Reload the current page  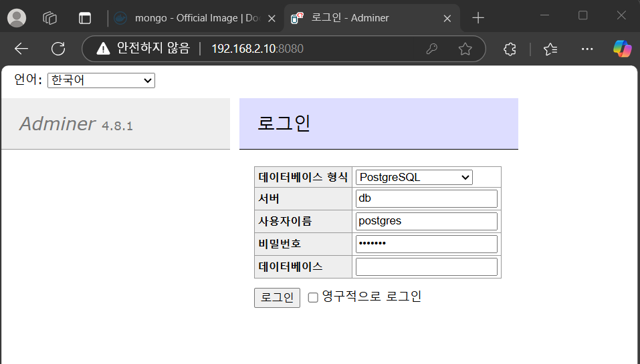coord(58,49)
